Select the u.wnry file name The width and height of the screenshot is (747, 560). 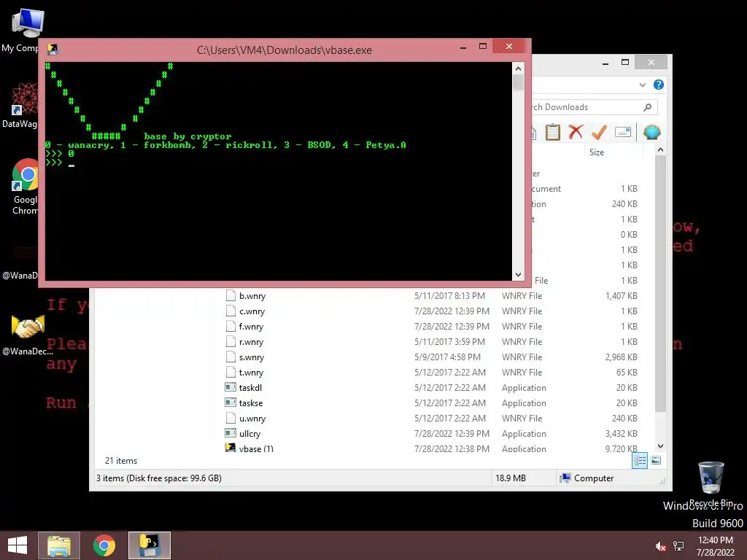point(252,418)
